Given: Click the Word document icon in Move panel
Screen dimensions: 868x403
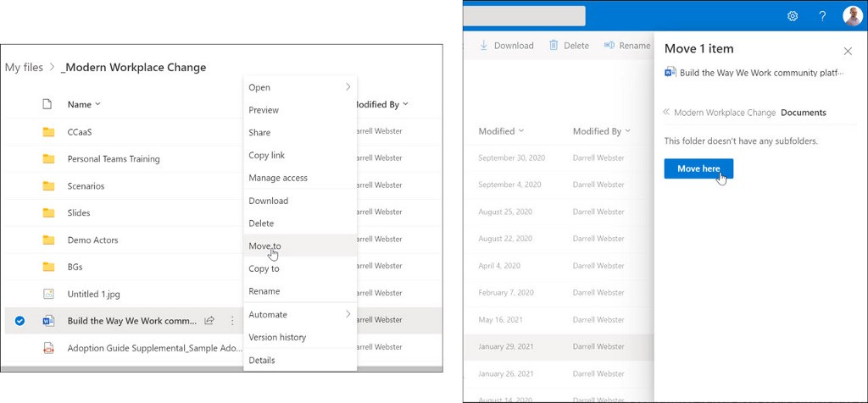Looking at the screenshot, I should 670,73.
